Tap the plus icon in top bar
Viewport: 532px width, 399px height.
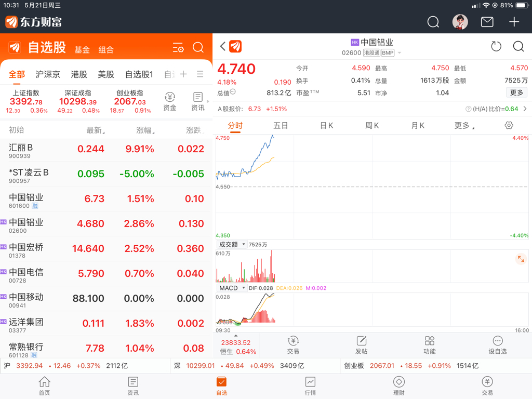click(x=514, y=22)
